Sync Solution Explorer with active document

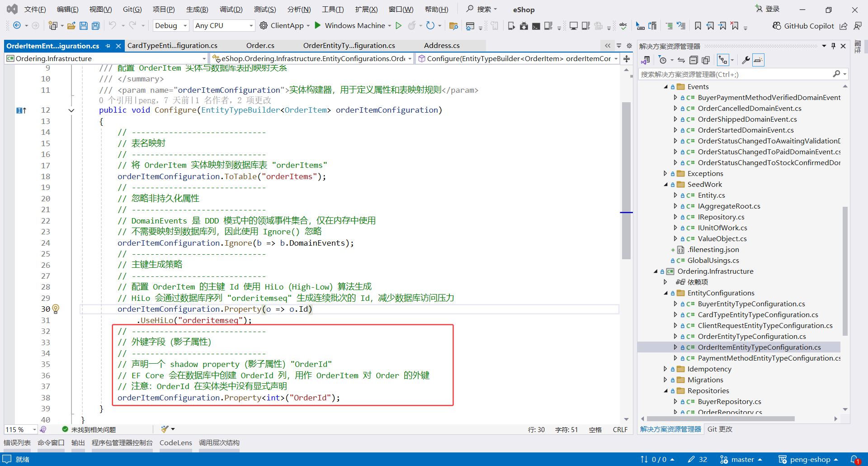click(x=681, y=60)
